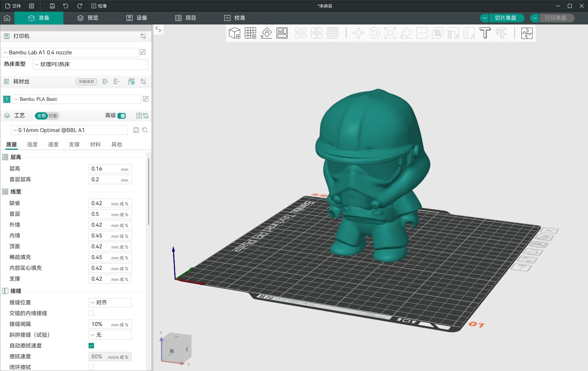Screen dimensions: 588x371
Task: Select the Move tool icon
Action: click(358, 33)
